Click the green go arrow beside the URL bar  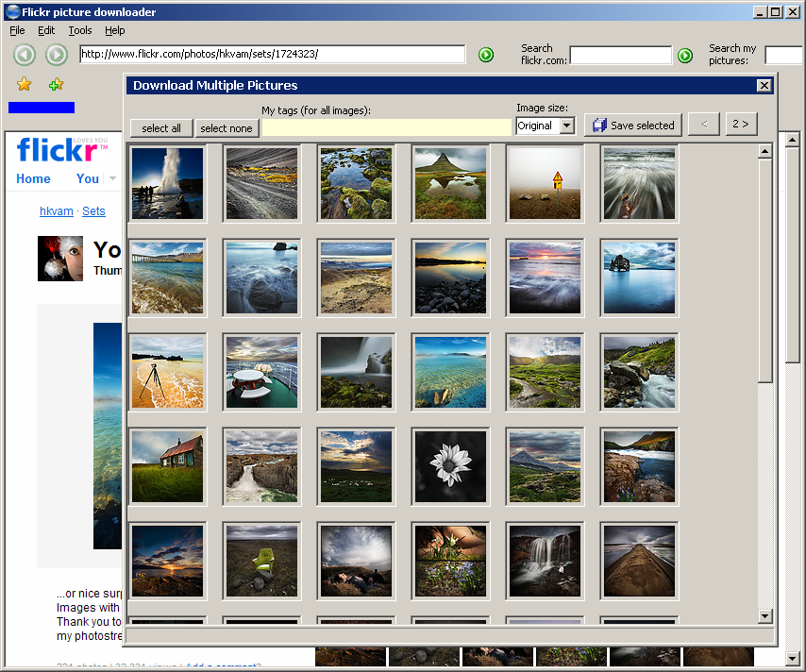point(485,55)
